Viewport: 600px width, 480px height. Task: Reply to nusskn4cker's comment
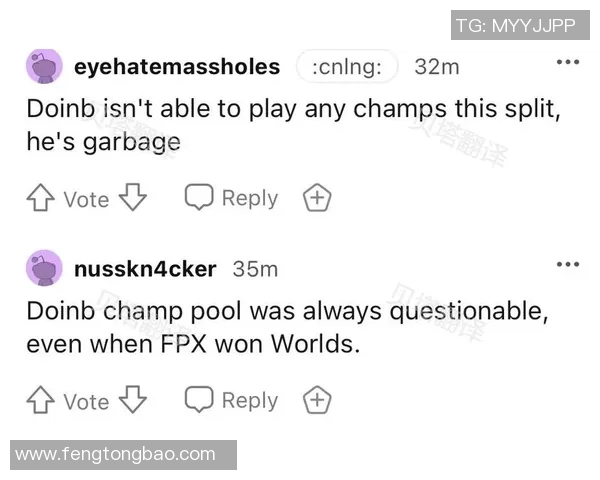click(x=231, y=401)
